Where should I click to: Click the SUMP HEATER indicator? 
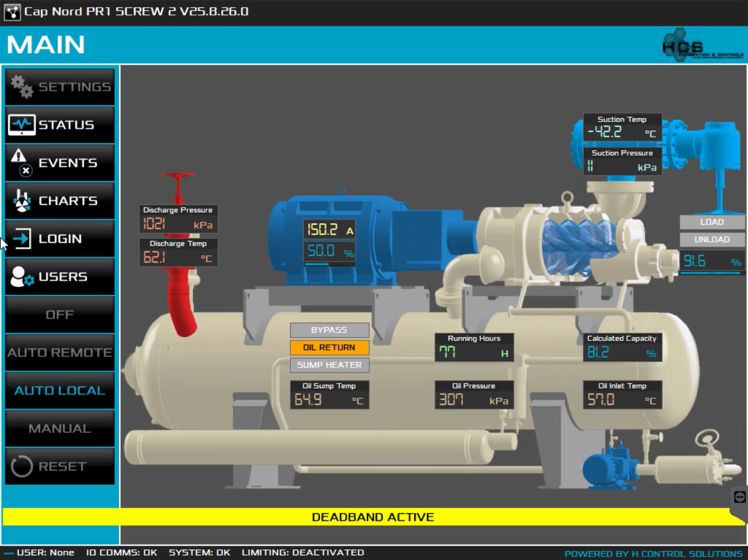[329, 365]
